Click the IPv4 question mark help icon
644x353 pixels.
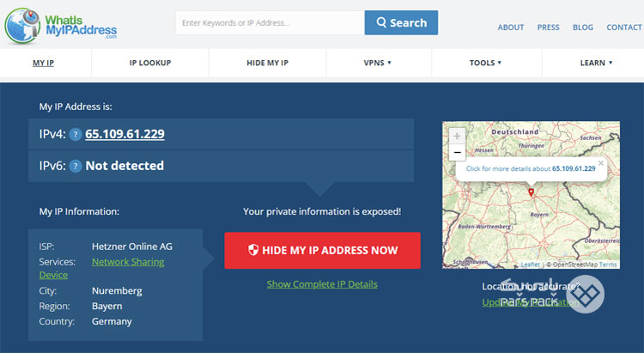pyautogui.click(x=76, y=134)
